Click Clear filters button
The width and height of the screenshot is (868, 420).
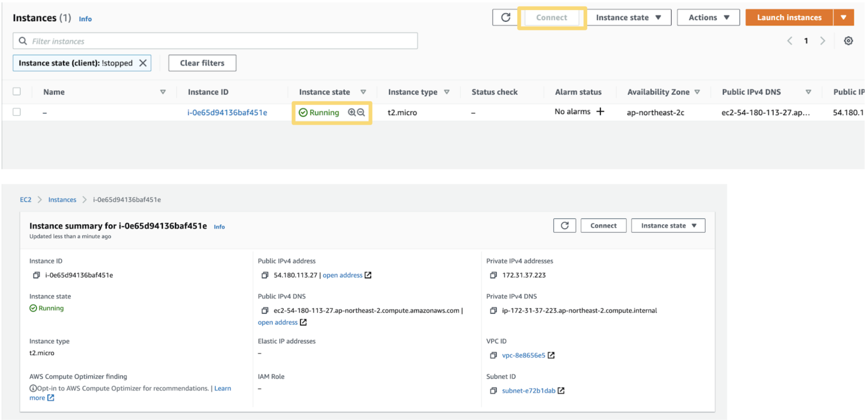click(x=202, y=63)
